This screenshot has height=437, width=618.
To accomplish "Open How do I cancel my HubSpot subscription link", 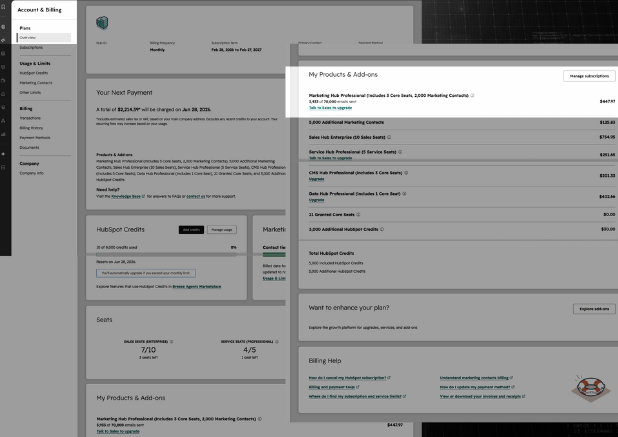I will 347,377.
